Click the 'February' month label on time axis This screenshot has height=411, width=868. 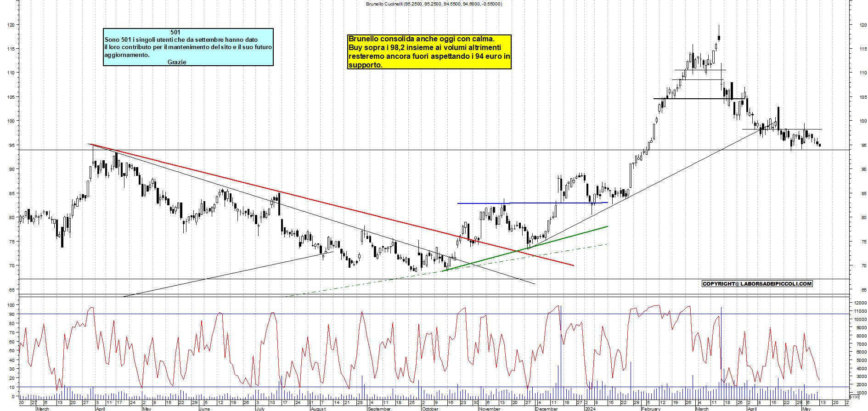651,409
